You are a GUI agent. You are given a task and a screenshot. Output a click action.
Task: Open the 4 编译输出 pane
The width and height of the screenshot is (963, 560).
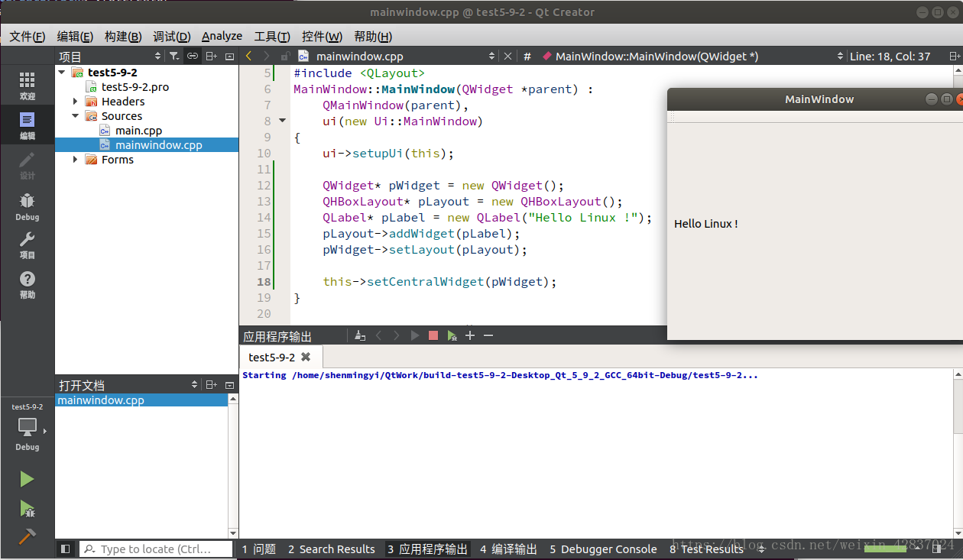click(508, 549)
